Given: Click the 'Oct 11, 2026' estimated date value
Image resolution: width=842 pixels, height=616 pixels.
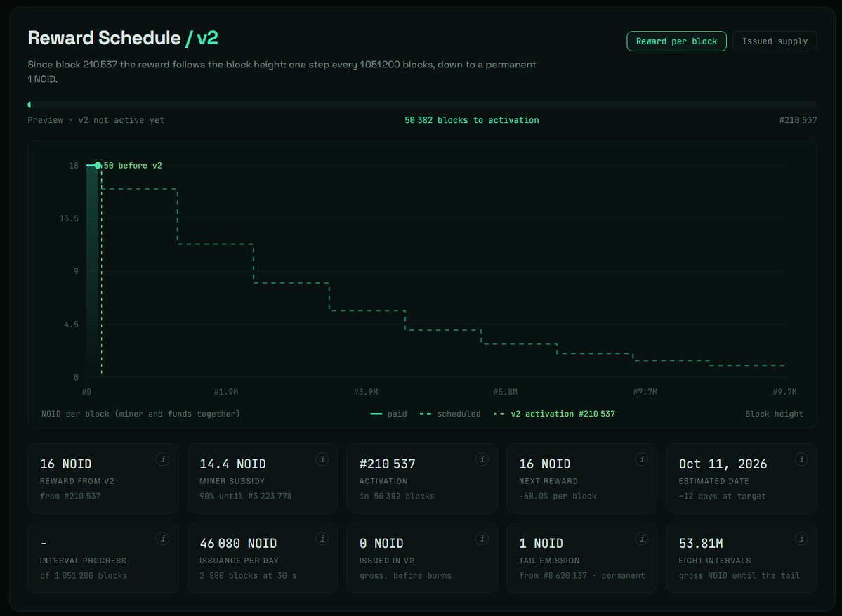Looking at the screenshot, I should (x=723, y=464).
